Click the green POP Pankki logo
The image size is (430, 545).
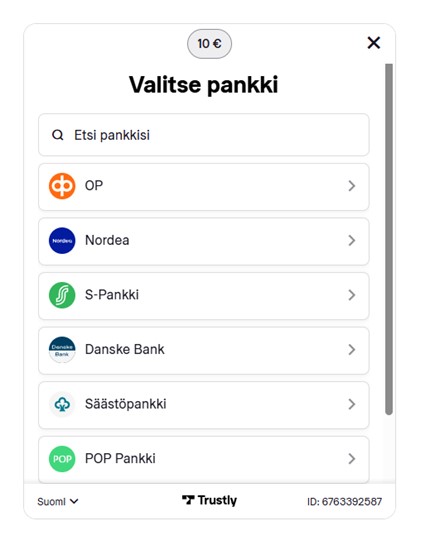point(62,459)
